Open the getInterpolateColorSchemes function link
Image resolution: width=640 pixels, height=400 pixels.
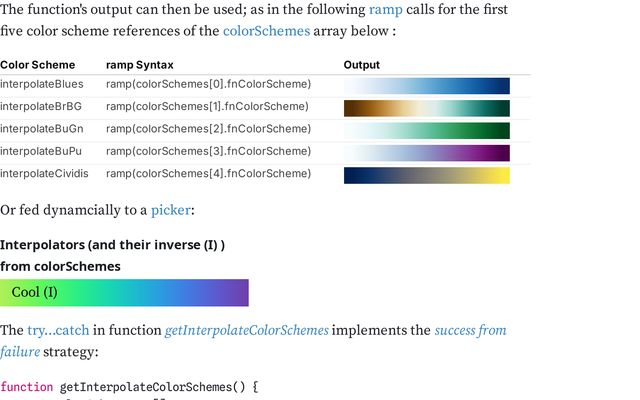(x=247, y=330)
